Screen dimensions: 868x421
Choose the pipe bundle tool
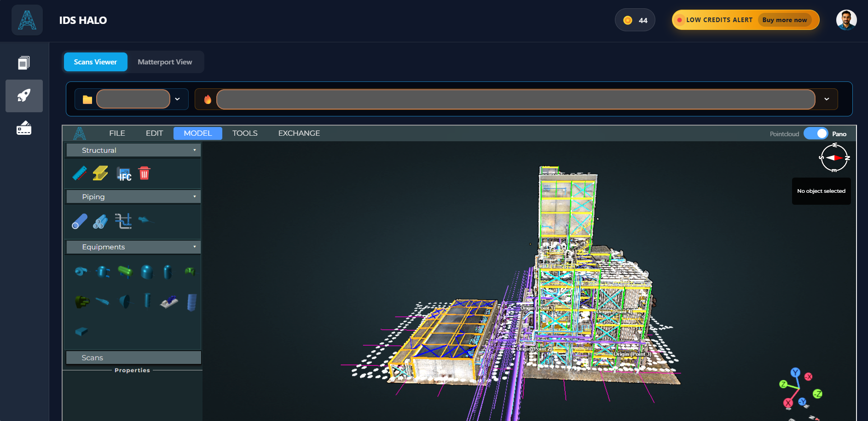pos(100,221)
